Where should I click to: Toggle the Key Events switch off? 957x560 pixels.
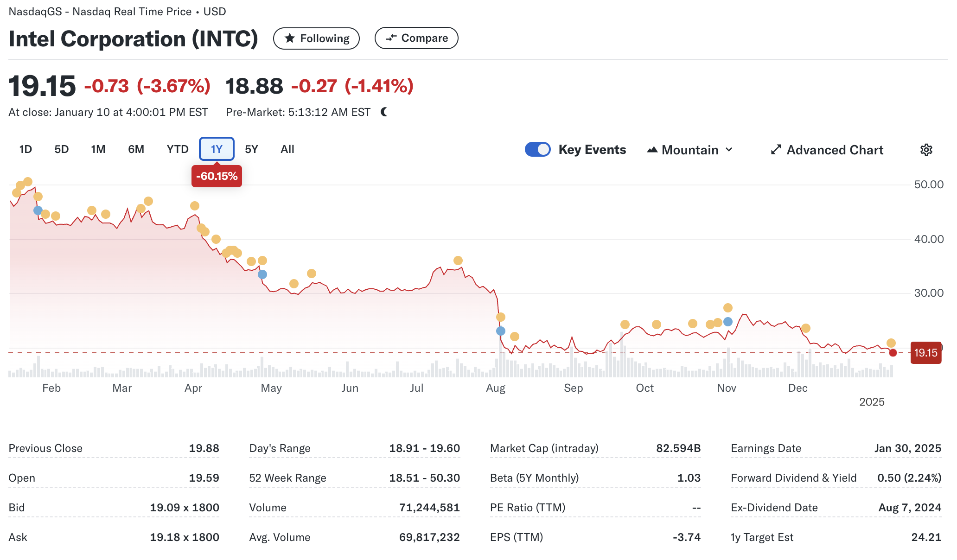[537, 149]
